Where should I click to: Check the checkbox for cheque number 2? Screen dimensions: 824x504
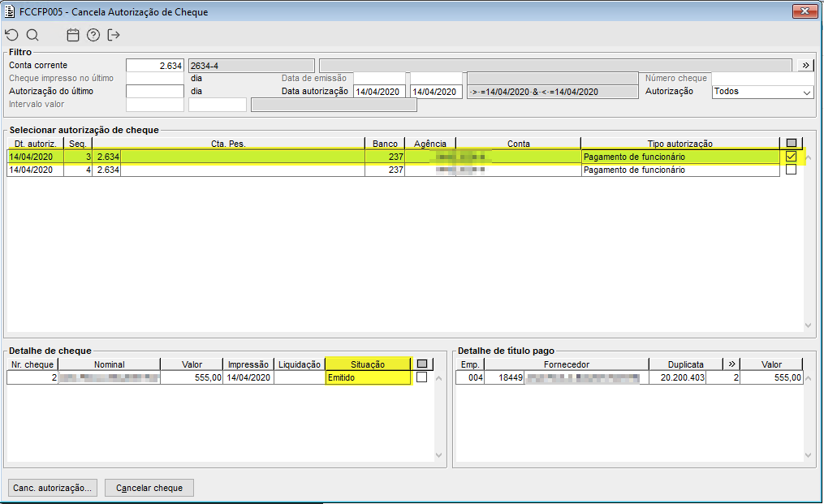tap(421, 377)
